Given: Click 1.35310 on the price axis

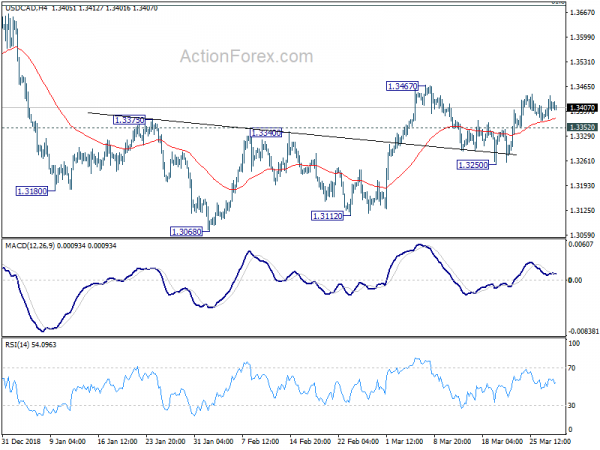Looking at the screenshot, I should pos(582,62).
